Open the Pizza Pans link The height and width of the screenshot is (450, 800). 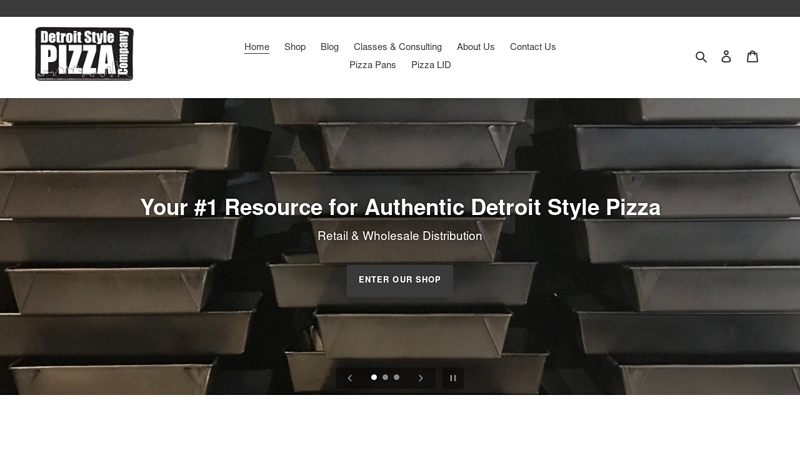pos(372,65)
